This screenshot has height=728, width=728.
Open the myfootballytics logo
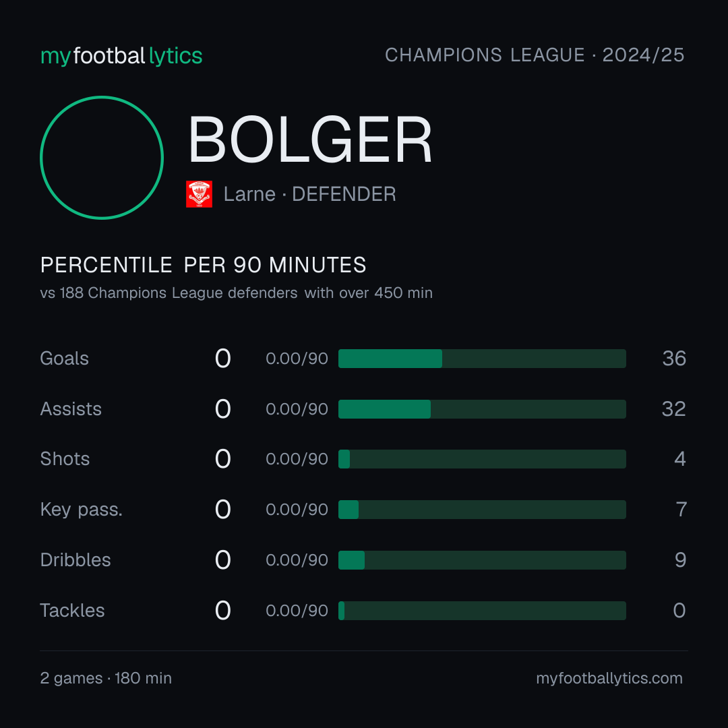(121, 56)
